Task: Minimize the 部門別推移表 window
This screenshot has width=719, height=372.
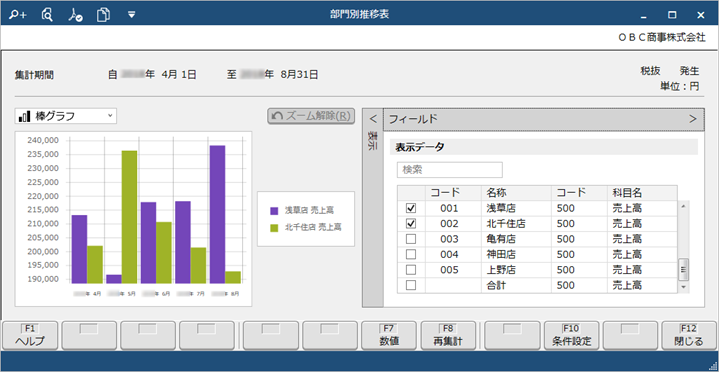Action: (644, 16)
